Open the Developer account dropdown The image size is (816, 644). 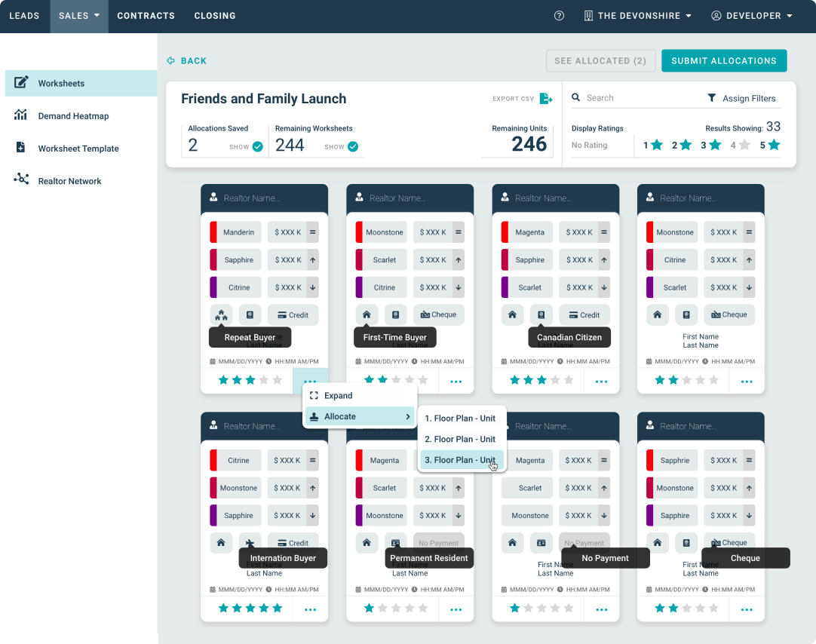click(x=751, y=16)
